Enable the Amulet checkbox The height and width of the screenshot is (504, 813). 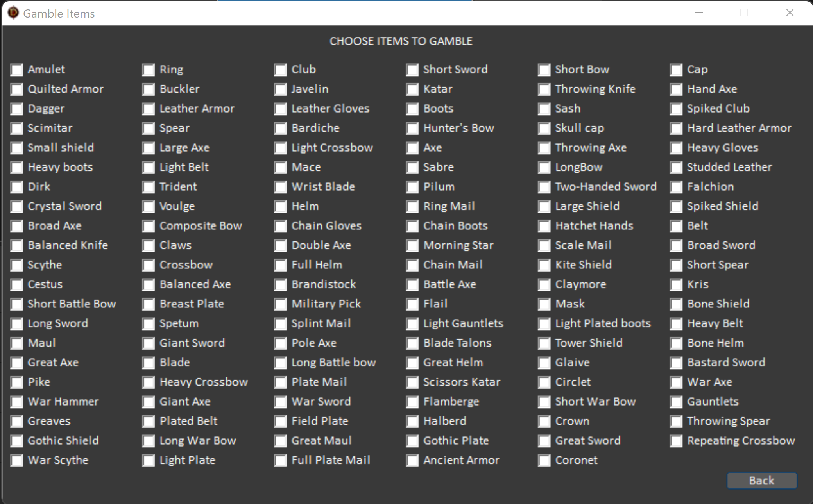[16, 70]
